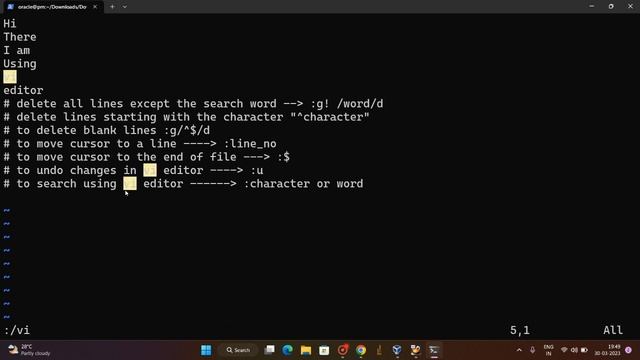
Task: Close the oracle@pm terminal tab
Action: (95, 7)
